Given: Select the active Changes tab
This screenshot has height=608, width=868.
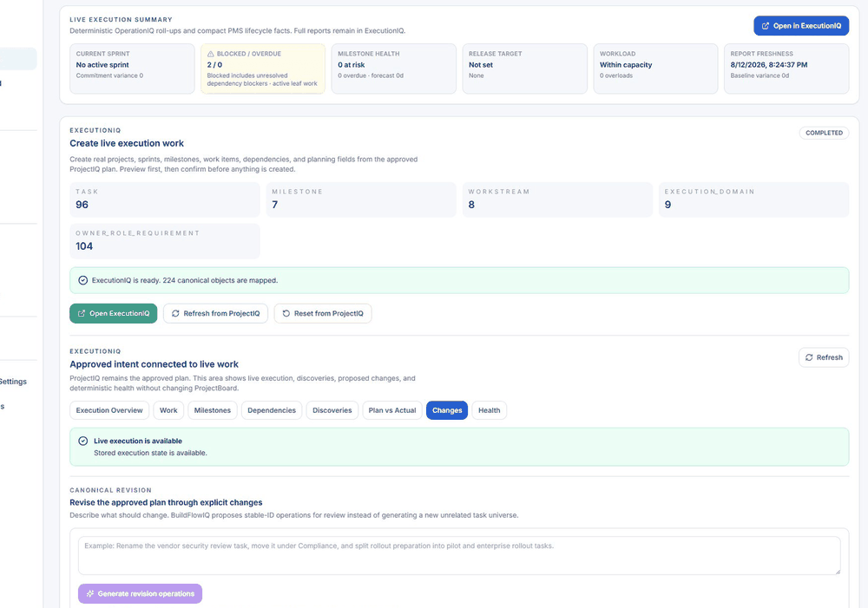Looking at the screenshot, I should [447, 410].
